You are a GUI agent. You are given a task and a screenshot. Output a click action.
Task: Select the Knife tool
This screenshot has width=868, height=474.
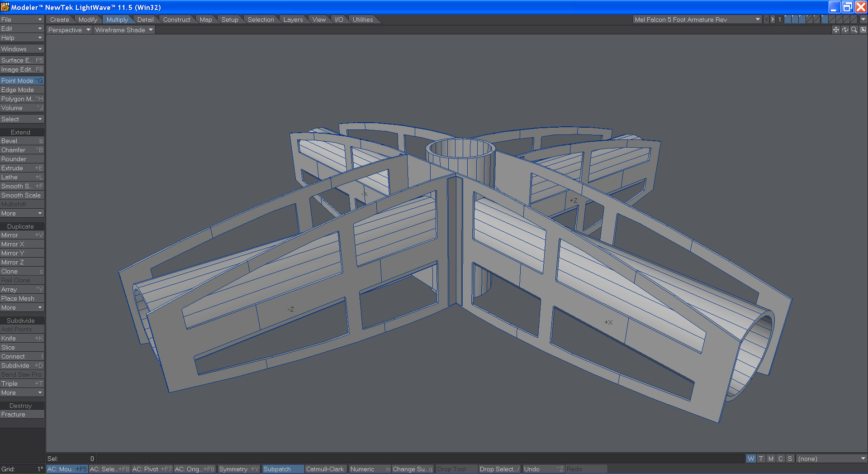[x=22, y=338]
